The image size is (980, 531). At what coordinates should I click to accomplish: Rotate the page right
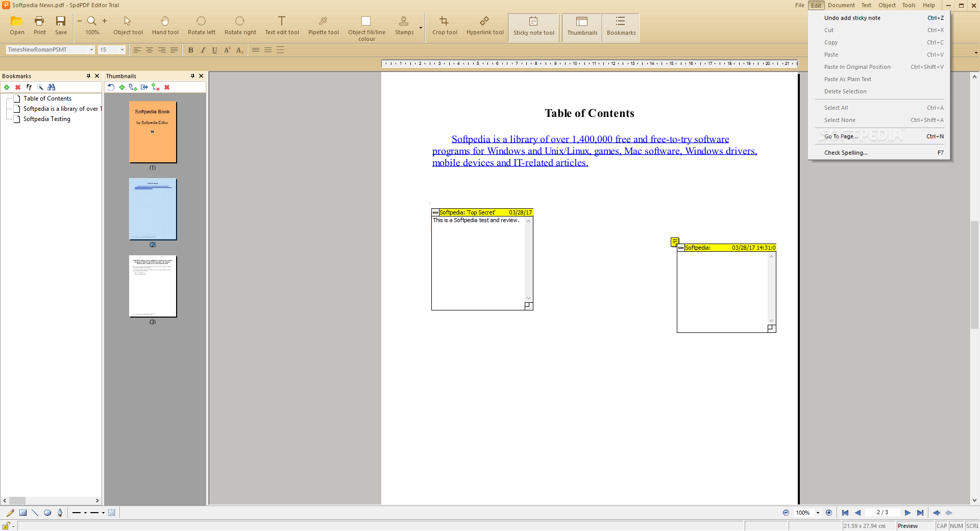[240, 26]
